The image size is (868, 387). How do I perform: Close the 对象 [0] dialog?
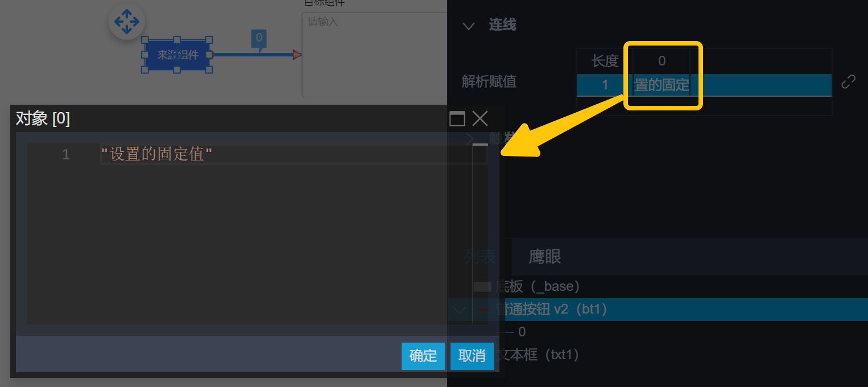[x=480, y=118]
